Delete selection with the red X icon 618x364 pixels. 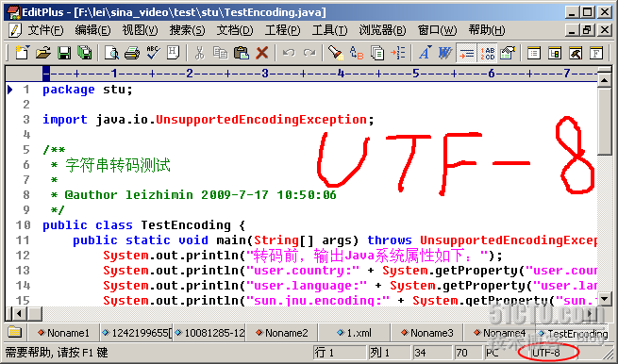[261, 53]
